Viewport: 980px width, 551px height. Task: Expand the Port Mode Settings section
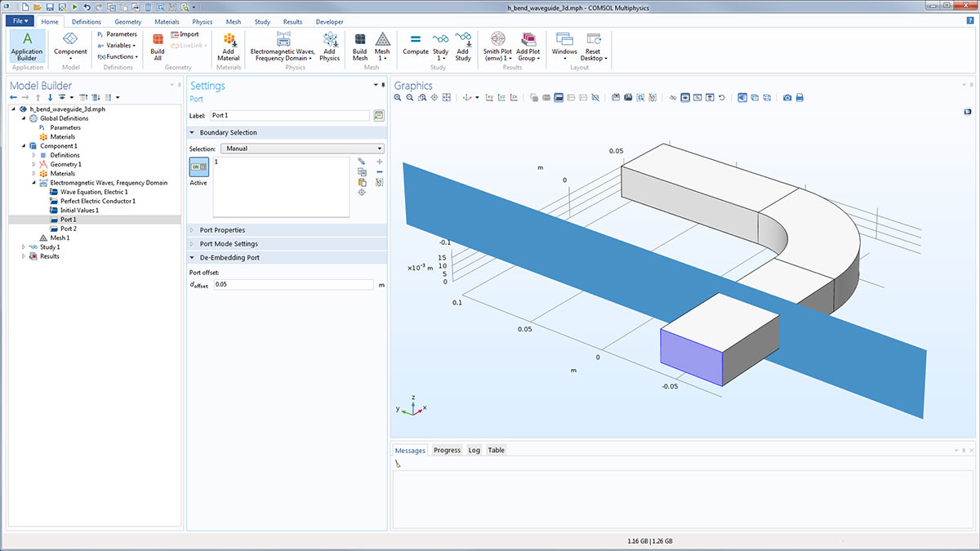[228, 244]
